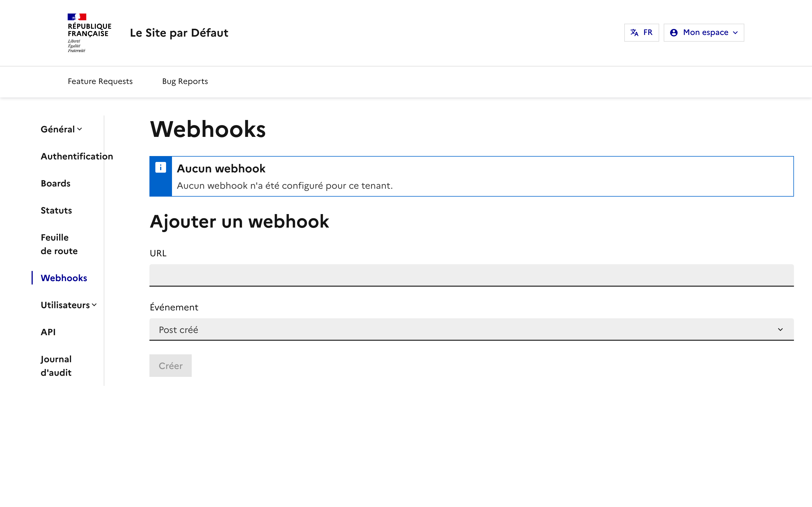The image size is (812, 507).
Task: Expand the Mon espace account menu
Action: pos(704,32)
